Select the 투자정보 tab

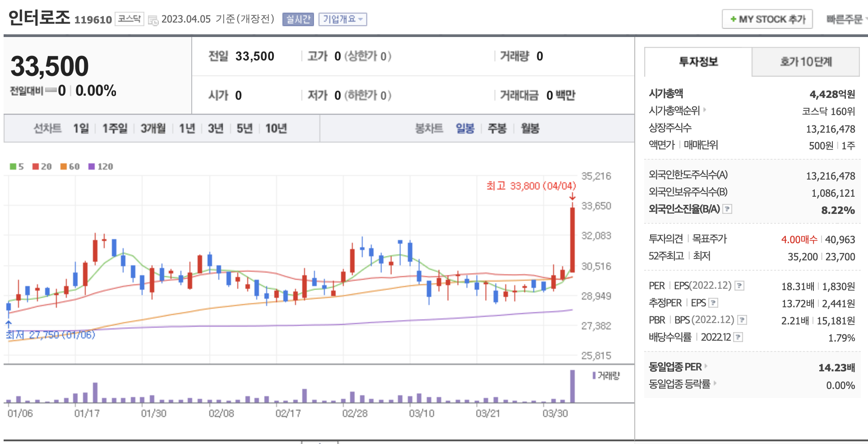tap(698, 62)
